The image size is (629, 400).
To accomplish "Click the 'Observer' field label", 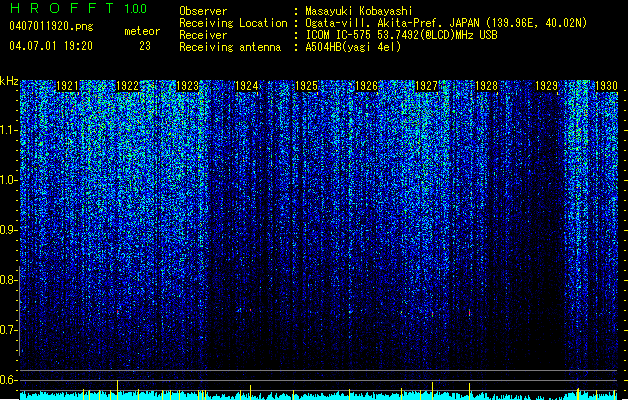I will tap(203, 11).
